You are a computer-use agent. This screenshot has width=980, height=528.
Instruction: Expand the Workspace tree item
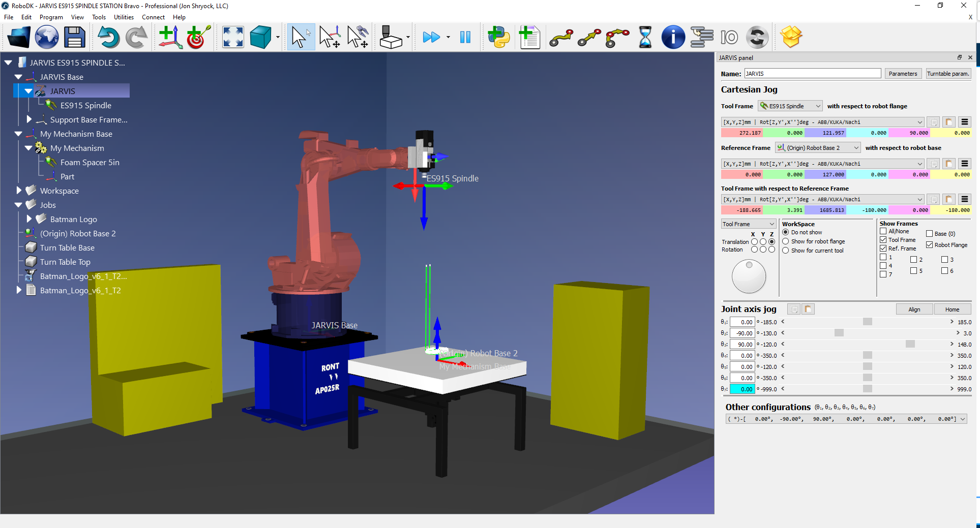pos(19,191)
